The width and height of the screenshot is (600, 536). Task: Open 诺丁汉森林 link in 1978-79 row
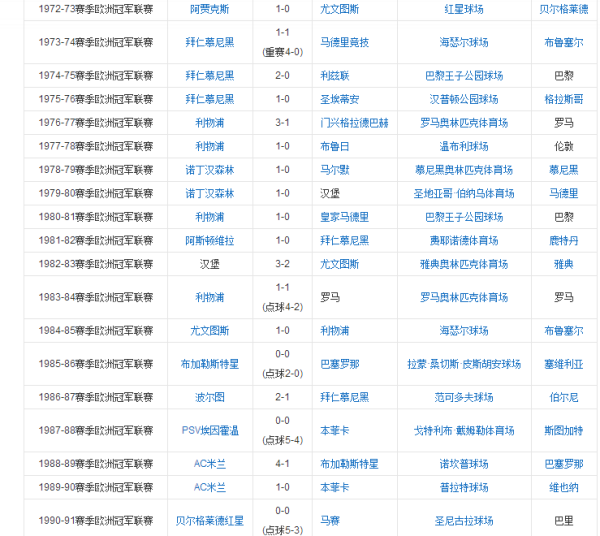tap(209, 170)
